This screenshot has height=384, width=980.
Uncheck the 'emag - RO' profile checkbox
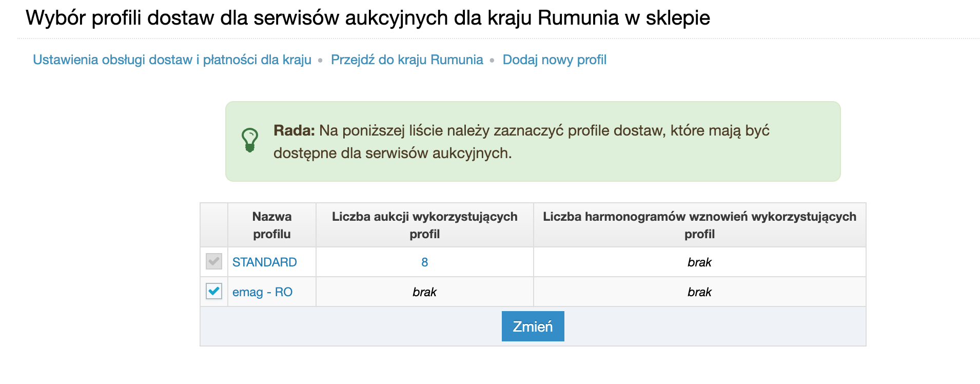(x=214, y=291)
